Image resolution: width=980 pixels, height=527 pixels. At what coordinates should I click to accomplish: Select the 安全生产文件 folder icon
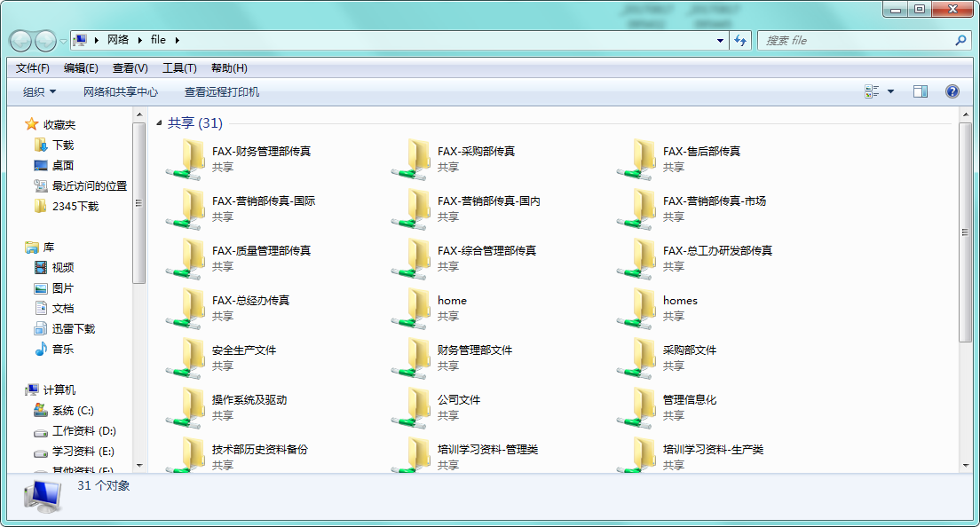coord(185,358)
